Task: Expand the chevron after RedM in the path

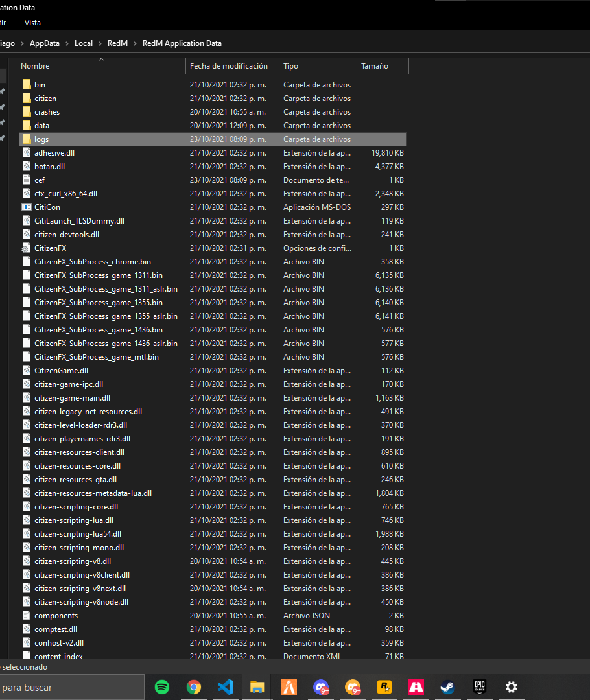Action: [135, 43]
